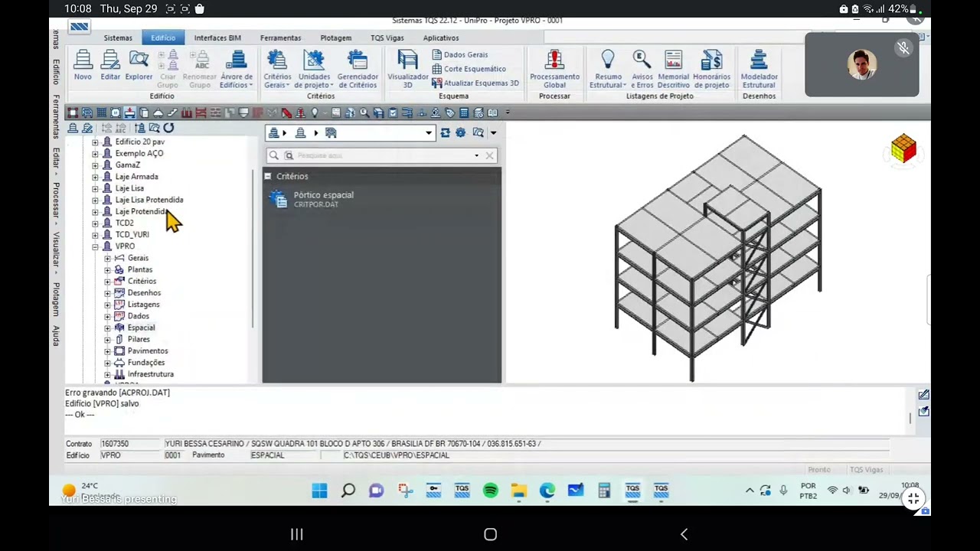Collapse the Critérios group header
980x551 pixels.
click(x=268, y=176)
